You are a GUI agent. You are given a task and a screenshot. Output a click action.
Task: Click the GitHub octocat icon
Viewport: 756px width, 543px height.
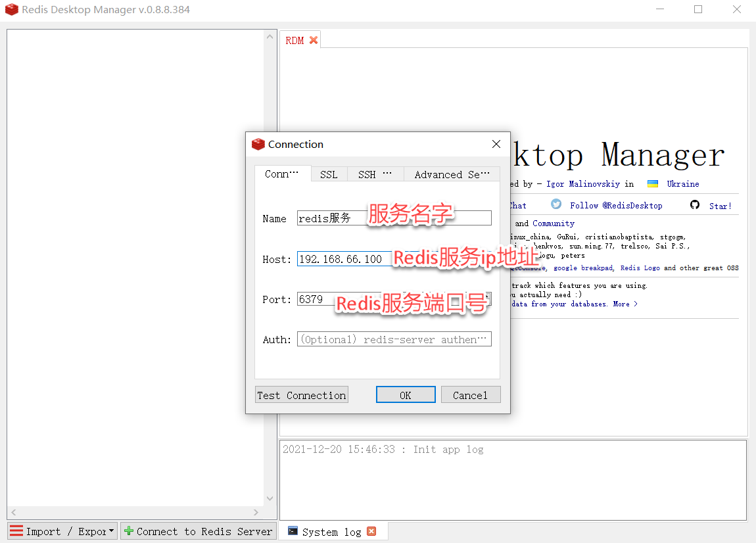694,204
